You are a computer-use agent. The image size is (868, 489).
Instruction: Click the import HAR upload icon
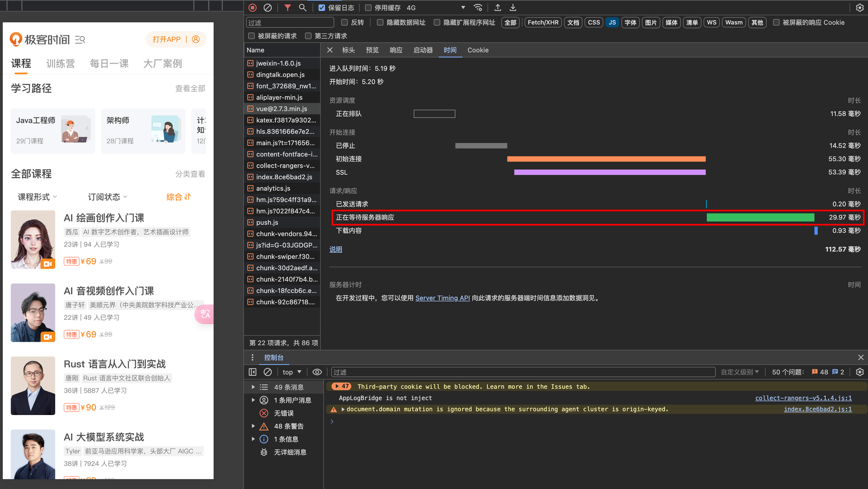(x=497, y=7)
